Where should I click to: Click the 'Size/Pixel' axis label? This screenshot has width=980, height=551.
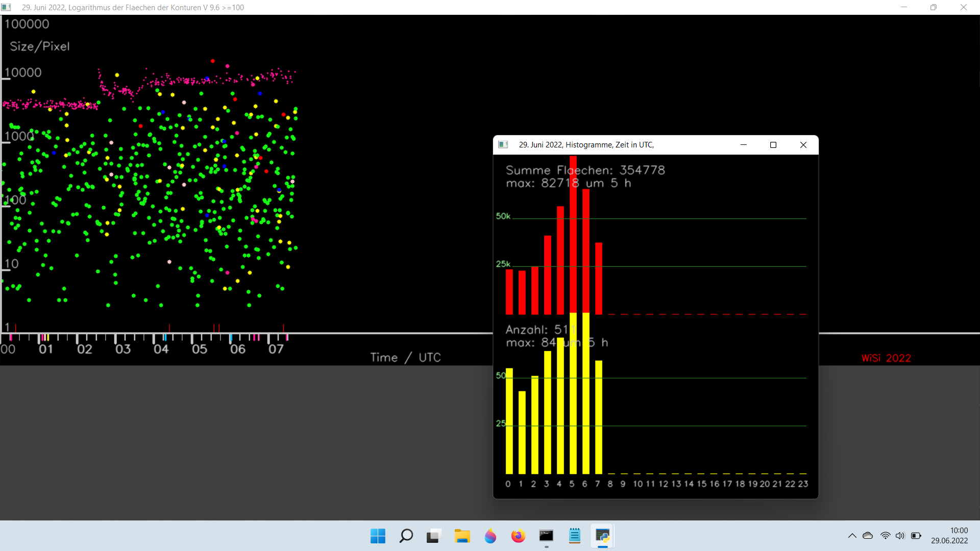(x=40, y=46)
